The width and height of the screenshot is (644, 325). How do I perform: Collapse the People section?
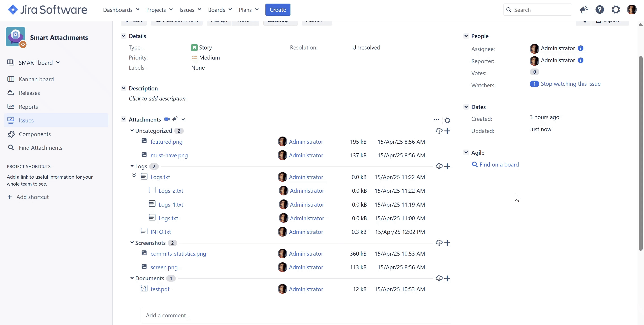click(466, 36)
